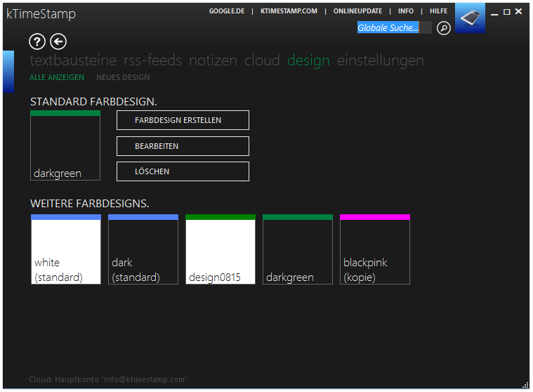Click the blue side panel bar
This screenshot has width=533, height=392.
(x=8, y=72)
